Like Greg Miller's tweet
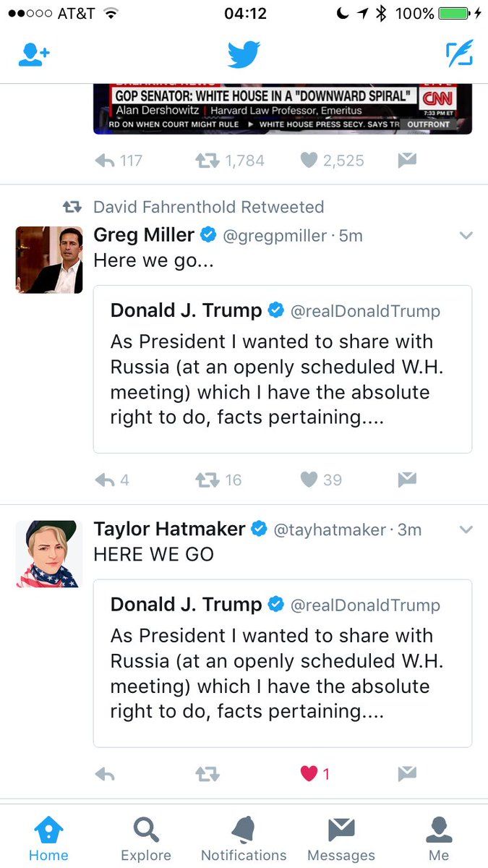The width and height of the screenshot is (488, 868). pyautogui.click(x=309, y=480)
